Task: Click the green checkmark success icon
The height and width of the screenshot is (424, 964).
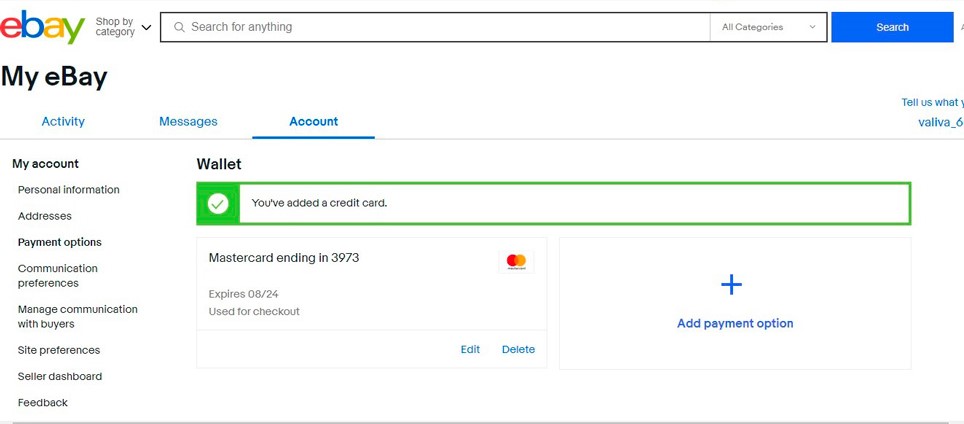Action: [x=218, y=203]
